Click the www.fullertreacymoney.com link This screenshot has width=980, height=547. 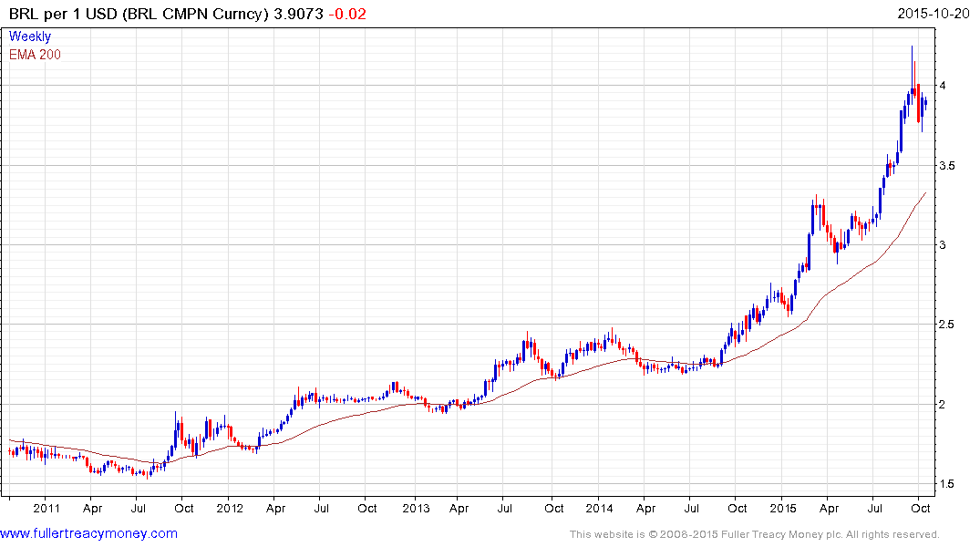pyautogui.click(x=88, y=533)
